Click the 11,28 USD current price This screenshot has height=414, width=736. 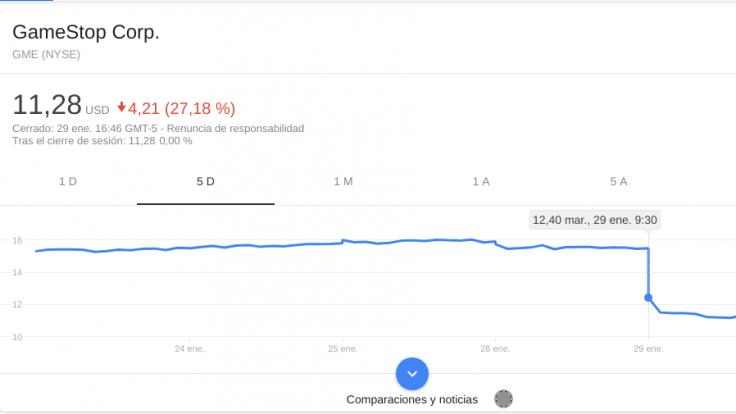(60, 105)
